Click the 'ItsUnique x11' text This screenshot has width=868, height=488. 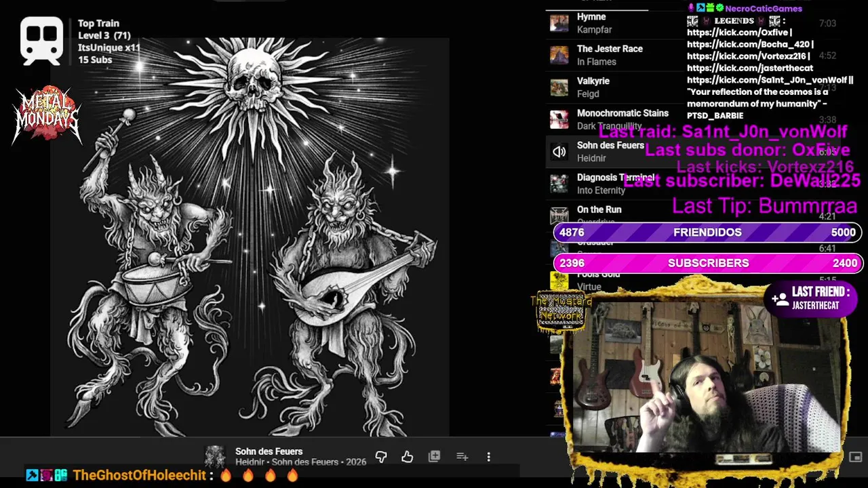pyautogui.click(x=109, y=47)
